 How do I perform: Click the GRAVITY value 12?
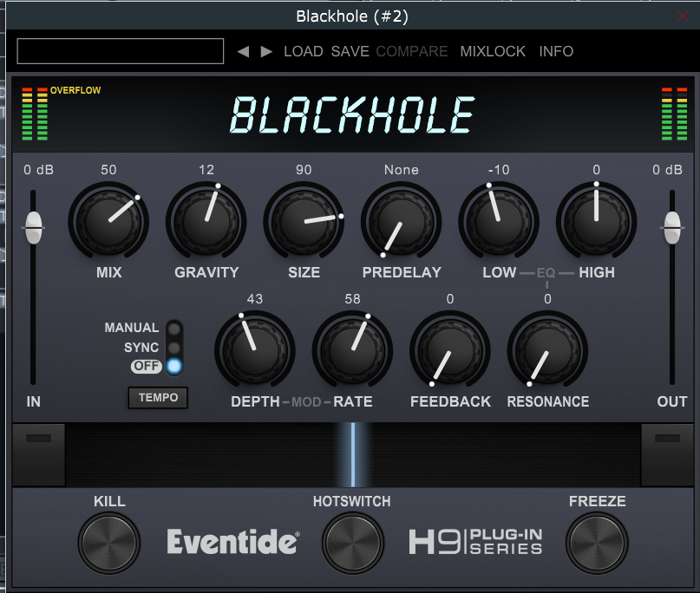coord(206,170)
